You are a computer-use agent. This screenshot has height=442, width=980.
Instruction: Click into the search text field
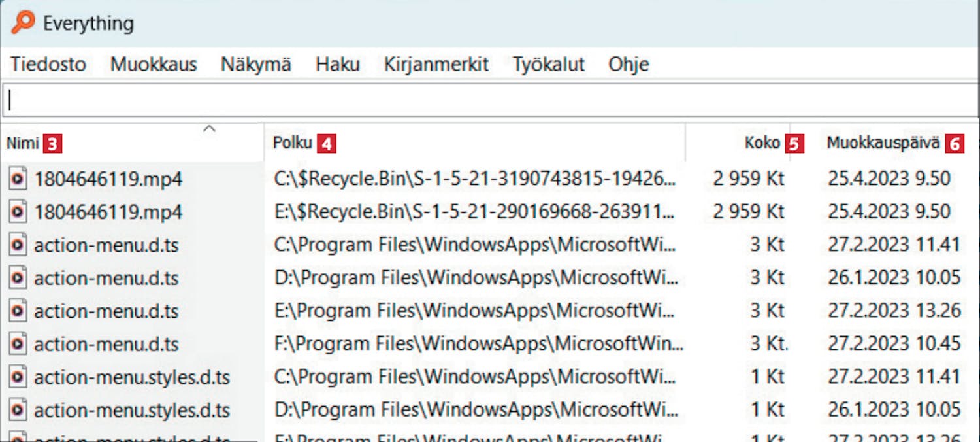click(490, 100)
